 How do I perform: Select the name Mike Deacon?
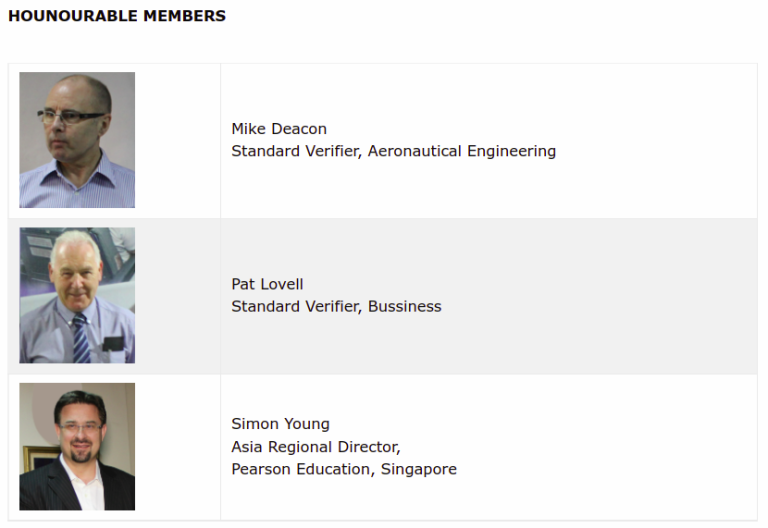279,129
